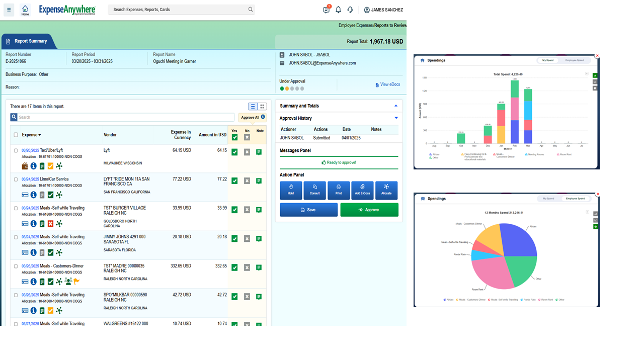Expand the Approval History arrow

396,118
